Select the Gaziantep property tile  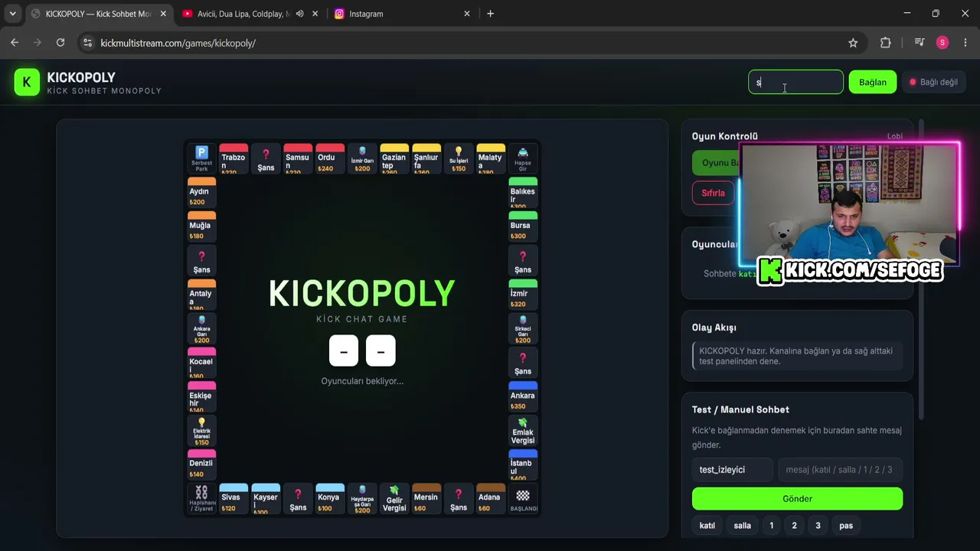click(394, 158)
